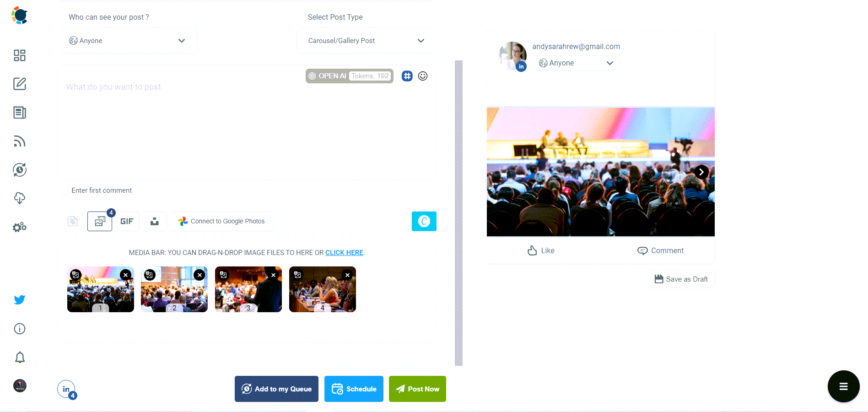This screenshot has height=412, width=868.
Task: Open the Who can see your post dropdown
Action: (x=128, y=40)
